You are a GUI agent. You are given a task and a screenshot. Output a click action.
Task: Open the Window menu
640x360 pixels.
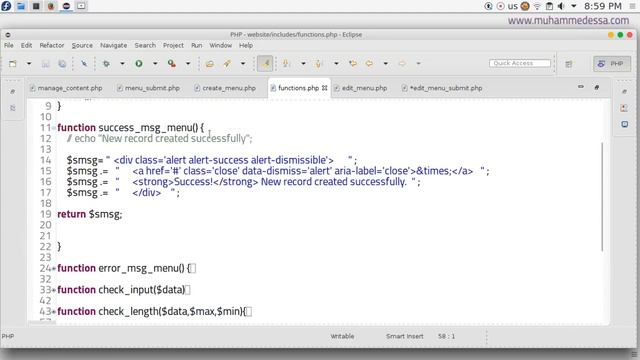pos(220,45)
